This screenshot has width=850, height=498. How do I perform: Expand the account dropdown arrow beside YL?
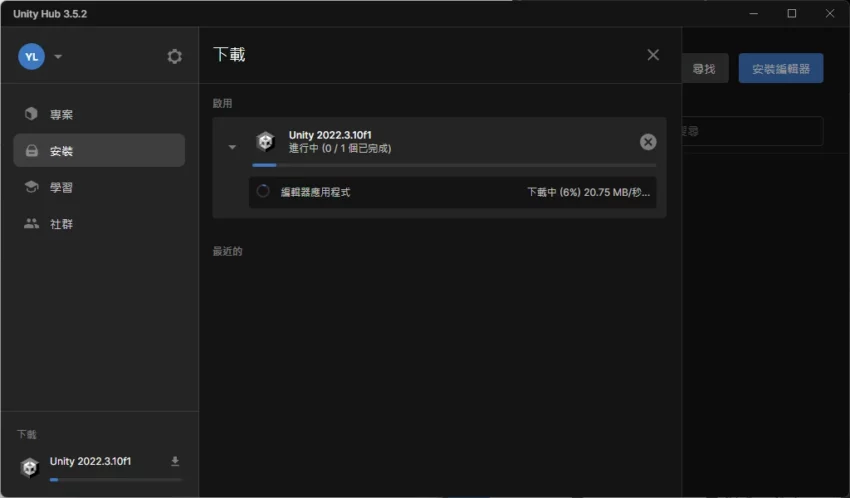pos(58,57)
